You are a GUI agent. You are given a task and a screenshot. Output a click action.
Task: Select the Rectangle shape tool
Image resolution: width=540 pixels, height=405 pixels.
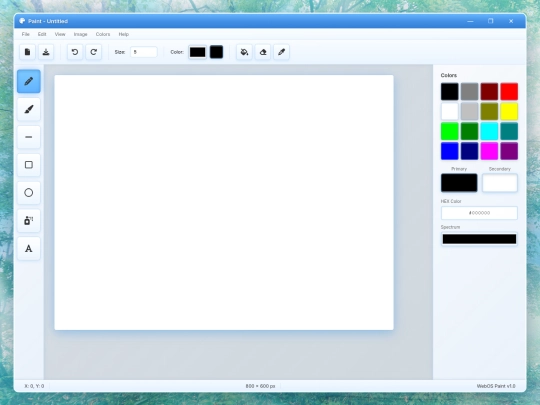coord(29,165)
